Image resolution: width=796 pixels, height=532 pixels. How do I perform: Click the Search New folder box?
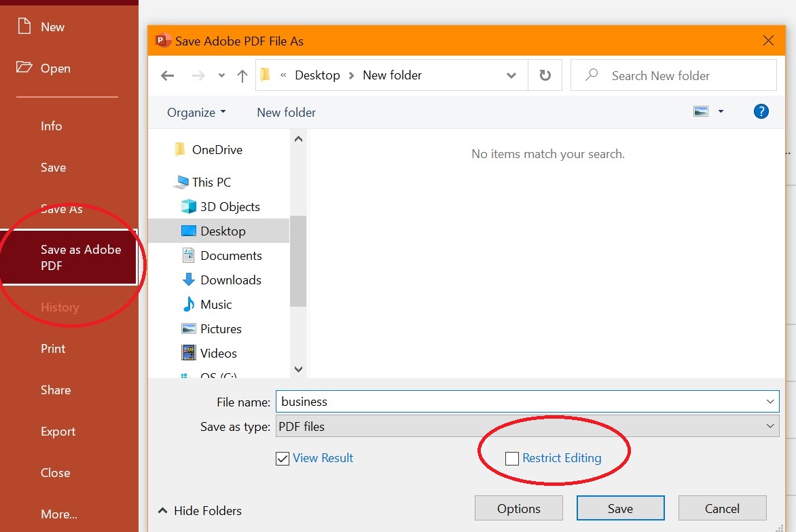[673, 75]
